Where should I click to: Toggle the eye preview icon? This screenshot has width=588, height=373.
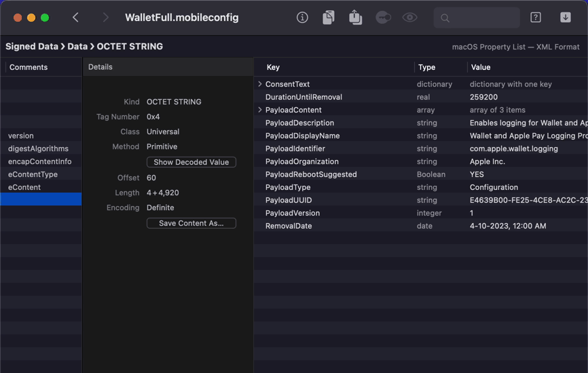point(409,17)
